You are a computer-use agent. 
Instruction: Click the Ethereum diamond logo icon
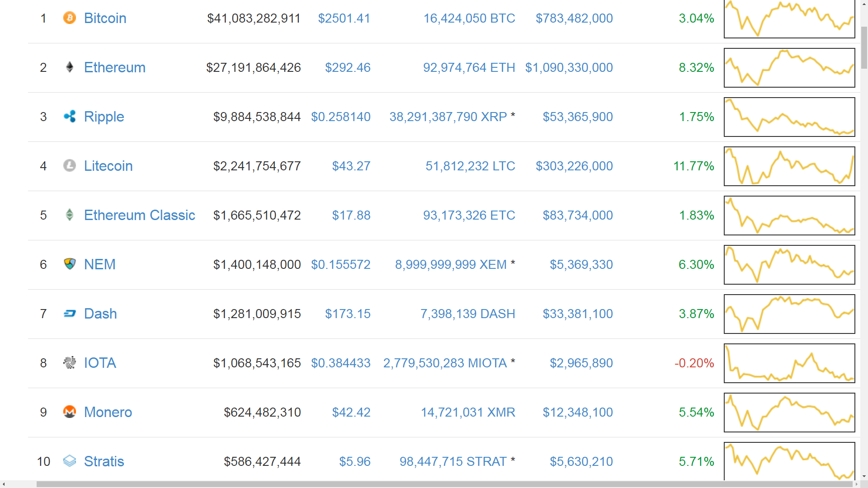click(69, 67)
